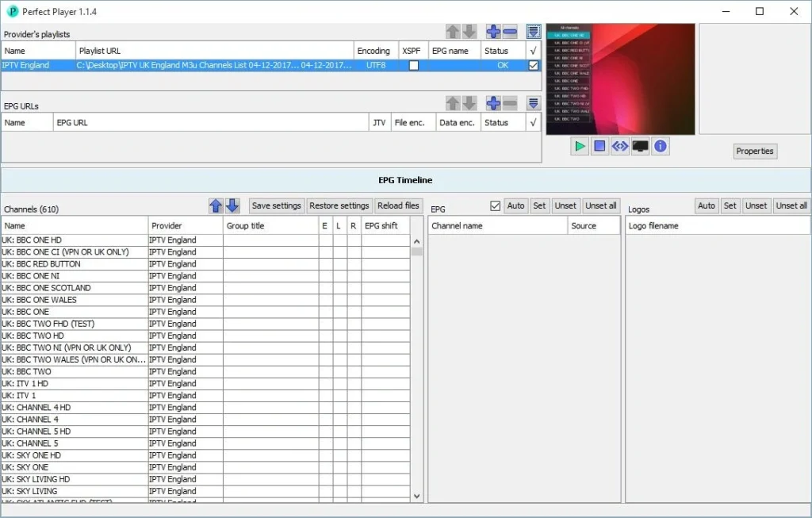Click EPG Set button
Viewport: 812px width, 518px height.
pos(539,205)
